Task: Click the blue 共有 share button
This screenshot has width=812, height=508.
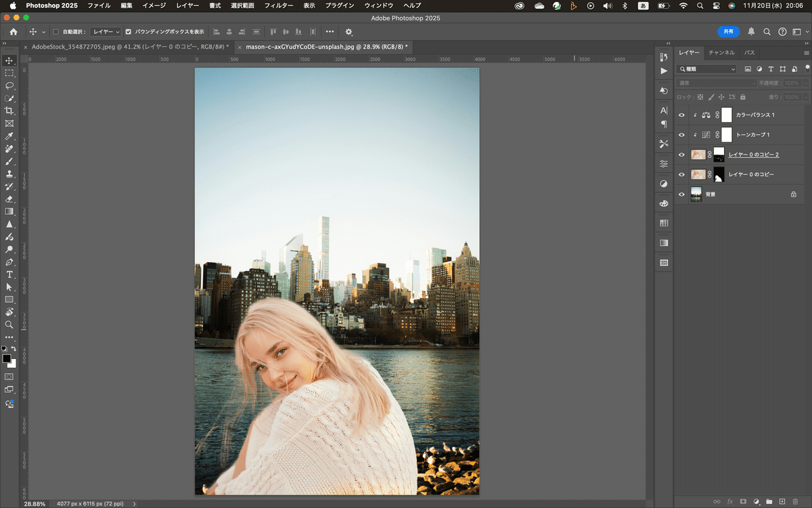Action: pos(729,31)
